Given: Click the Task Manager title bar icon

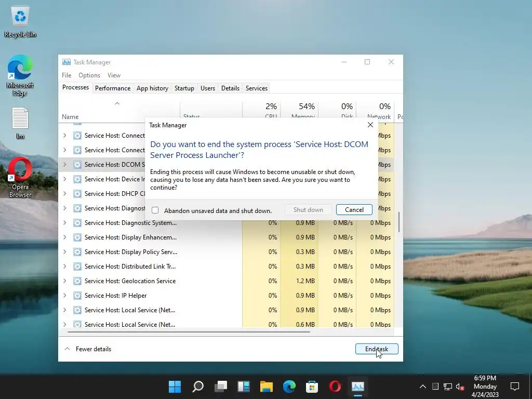Looking at the screenshot, I should 66,62.
